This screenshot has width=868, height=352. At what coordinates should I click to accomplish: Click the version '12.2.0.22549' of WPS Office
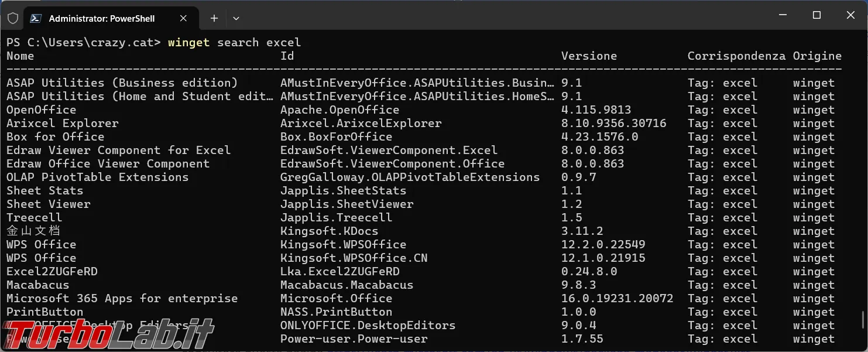click(x=603, y=245)
